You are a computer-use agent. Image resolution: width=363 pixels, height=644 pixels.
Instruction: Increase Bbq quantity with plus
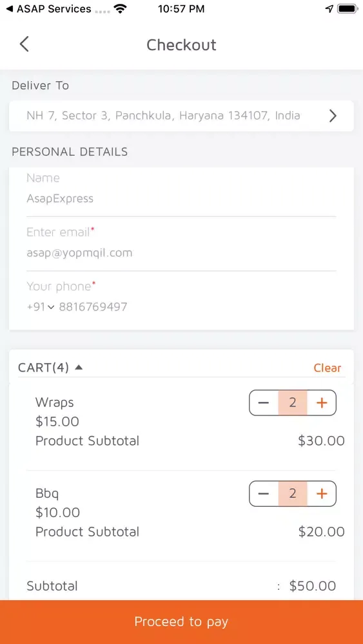pyautogui.click(x=322, y=493)
